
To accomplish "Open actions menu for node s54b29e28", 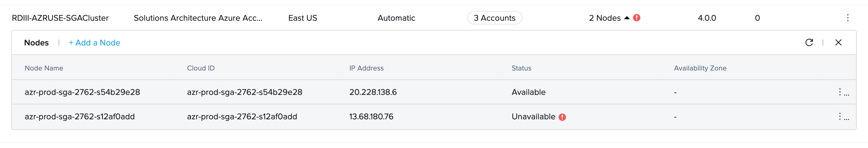I will point(839,92).
